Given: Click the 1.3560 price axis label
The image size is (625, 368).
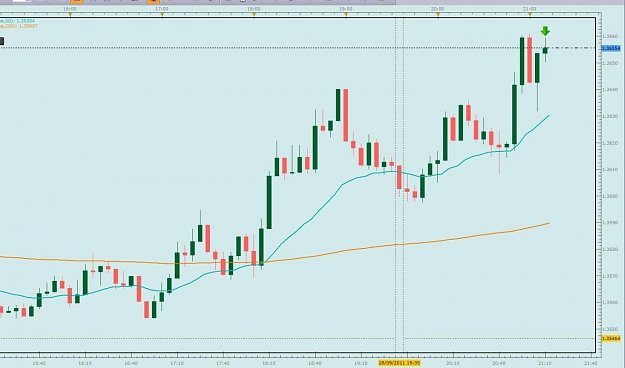Looking at the screenshot, I should [610, 303].
